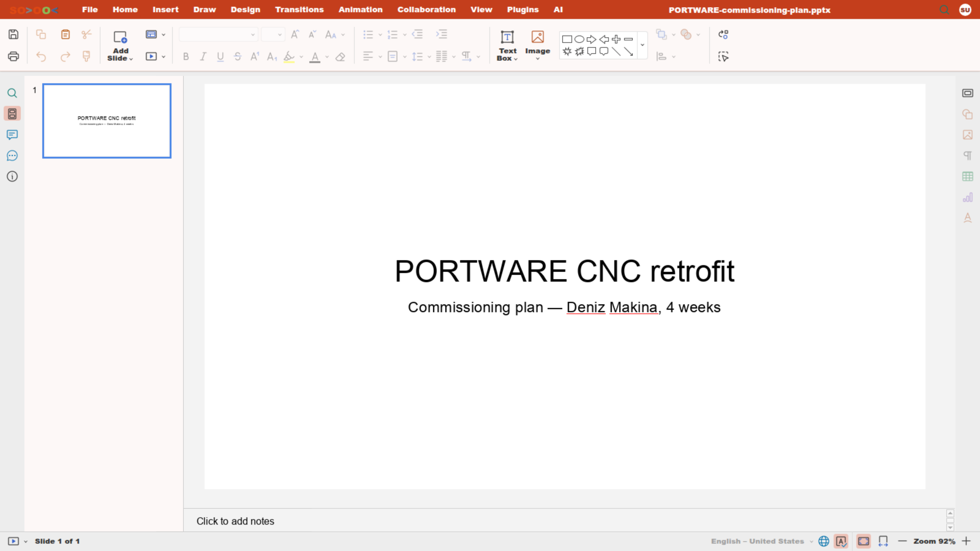Click the Copy icon in the toolbar
Image resolution: width=980 pixels, height=551 pixels.
click(41, 34)
